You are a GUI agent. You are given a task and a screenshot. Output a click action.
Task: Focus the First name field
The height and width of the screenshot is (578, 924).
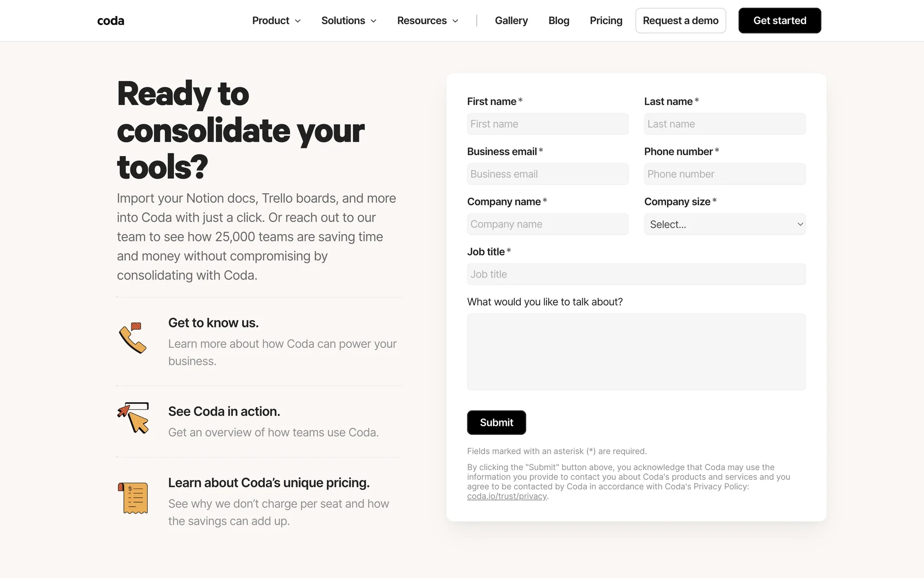click(548, 124)
